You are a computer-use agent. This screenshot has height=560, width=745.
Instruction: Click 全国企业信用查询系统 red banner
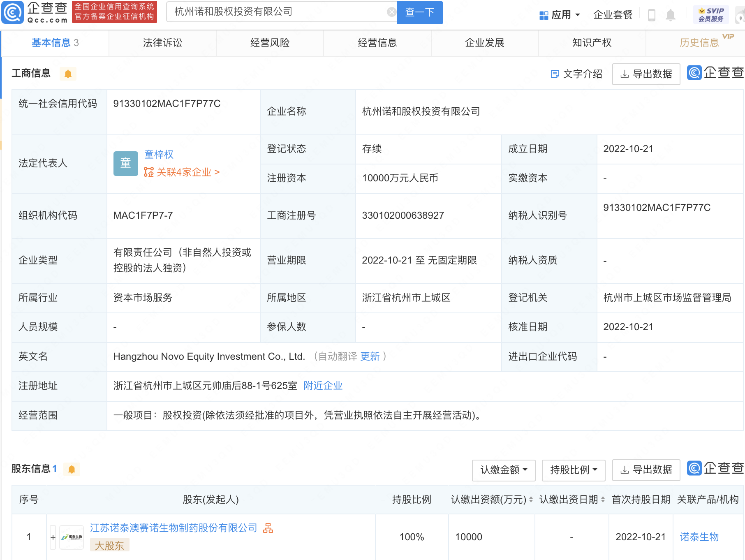[114, 12]
